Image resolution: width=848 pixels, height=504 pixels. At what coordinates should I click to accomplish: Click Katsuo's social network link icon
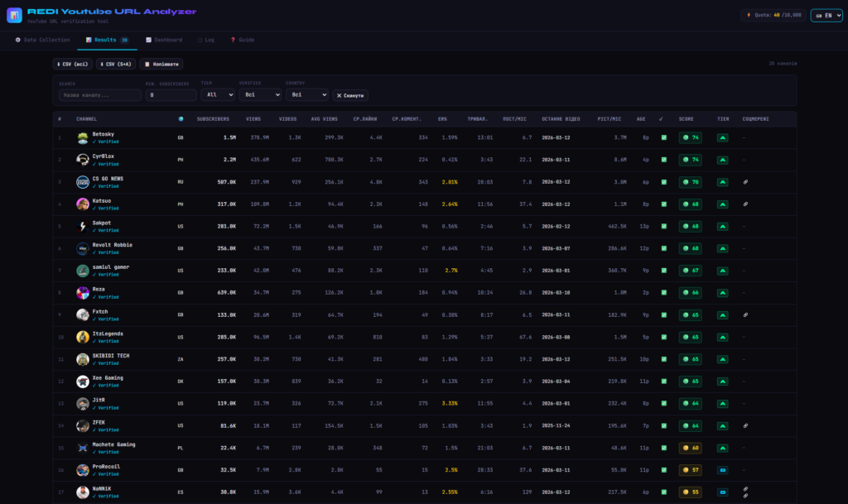[745, 204]
